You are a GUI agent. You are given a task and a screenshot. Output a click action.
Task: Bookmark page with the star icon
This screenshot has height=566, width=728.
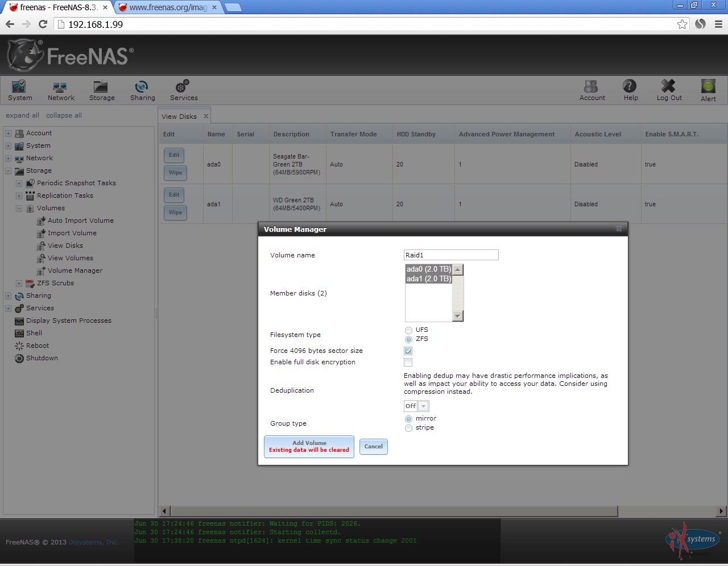click(682, 24)
